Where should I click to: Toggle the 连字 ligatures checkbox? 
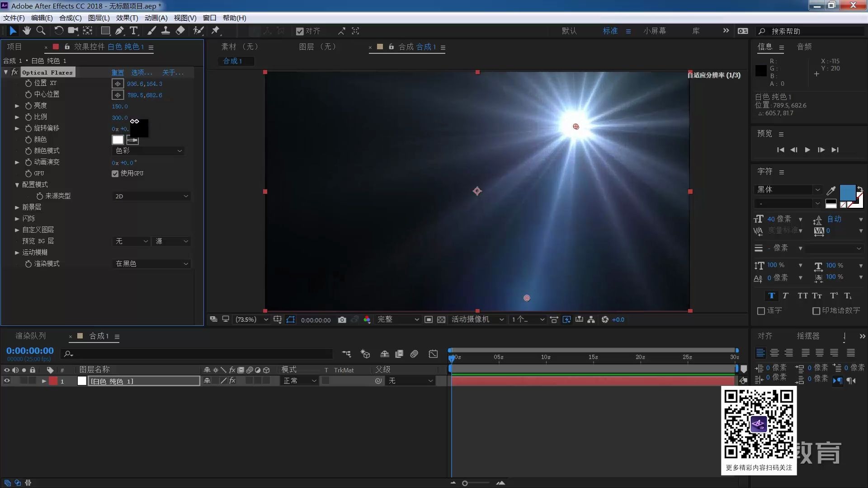pos(761,311)
